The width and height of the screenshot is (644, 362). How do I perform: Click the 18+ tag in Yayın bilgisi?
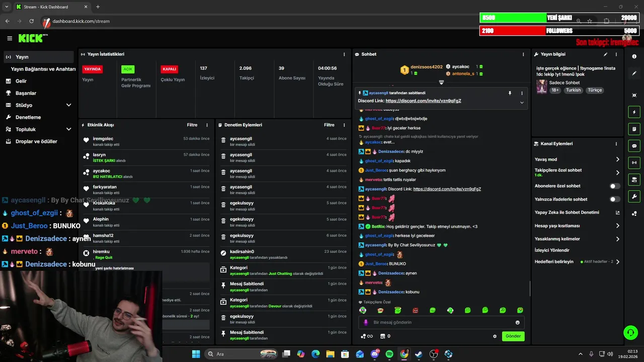(x=555, y=90)
